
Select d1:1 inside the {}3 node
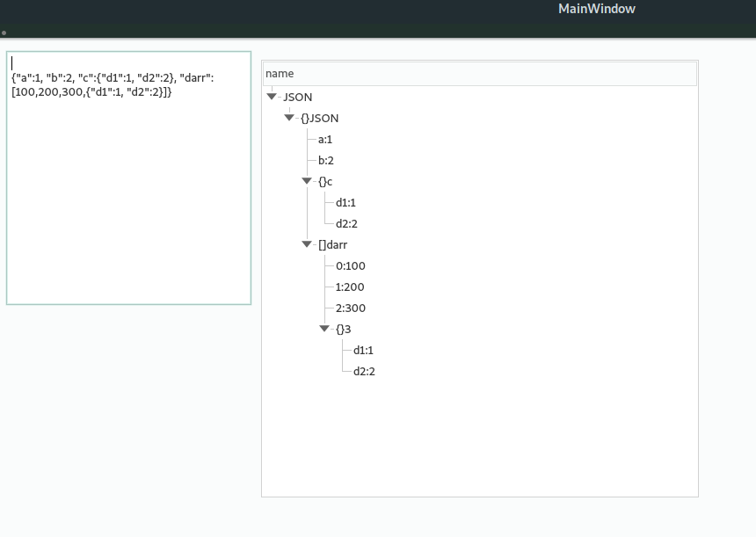(x=361, y=350)
